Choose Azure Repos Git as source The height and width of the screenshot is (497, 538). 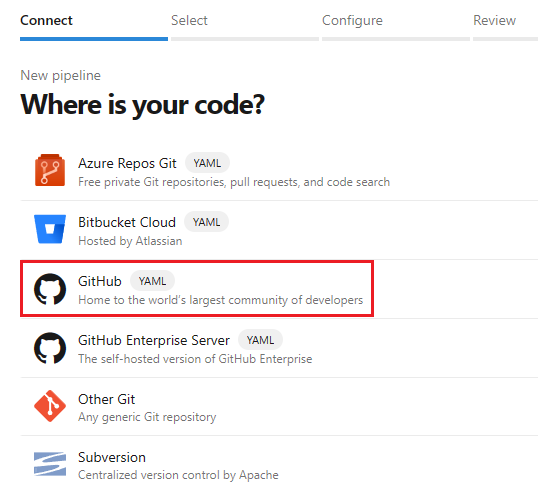[279, 171]
